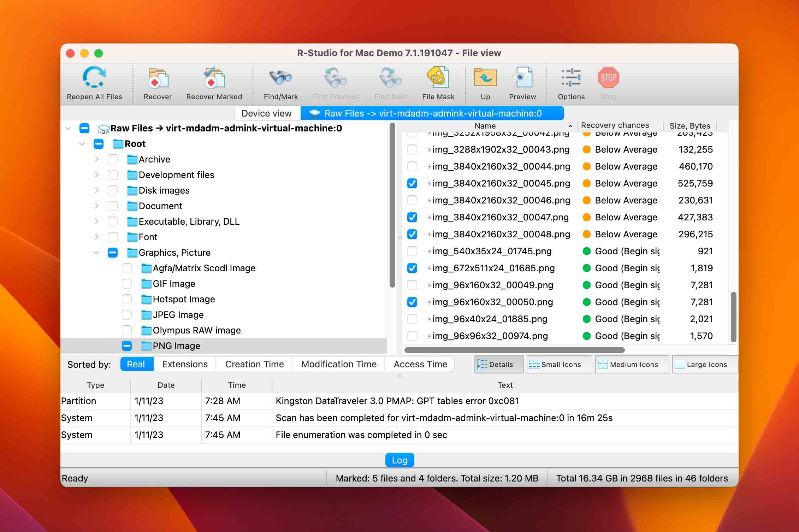This screenshot has width=799, height=532.
Task: Open the Options settings icon
Action: click(571, 77)
